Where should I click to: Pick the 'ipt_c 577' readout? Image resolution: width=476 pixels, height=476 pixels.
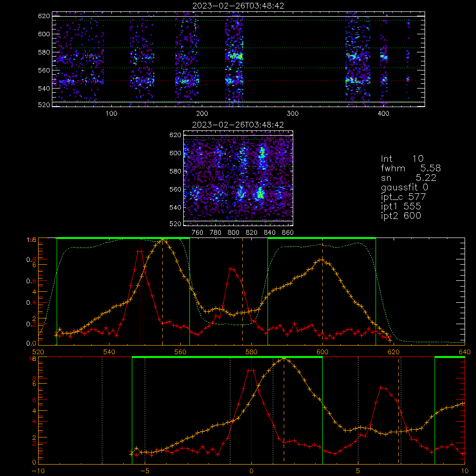coord(404,197)
